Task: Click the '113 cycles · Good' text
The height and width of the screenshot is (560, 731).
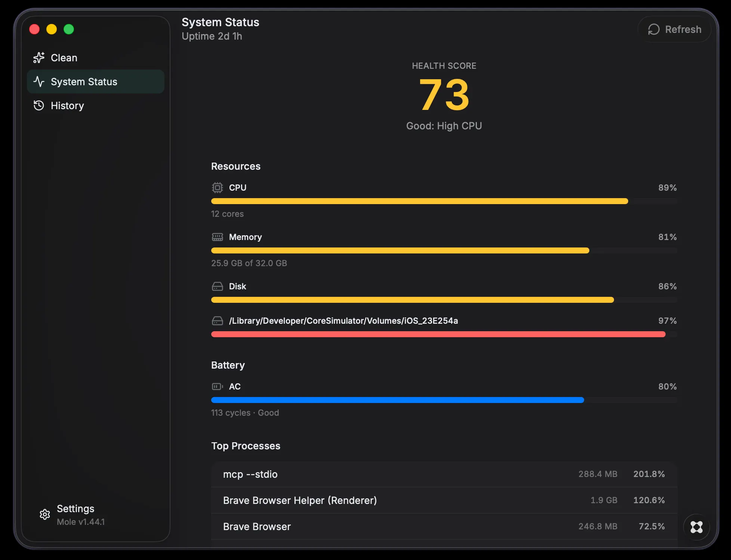Action: (245, 413)
